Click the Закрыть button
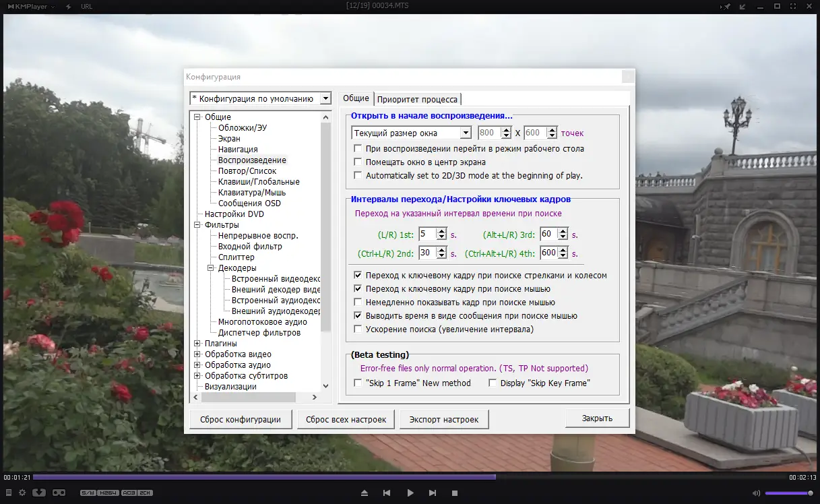 pos(598,418)
